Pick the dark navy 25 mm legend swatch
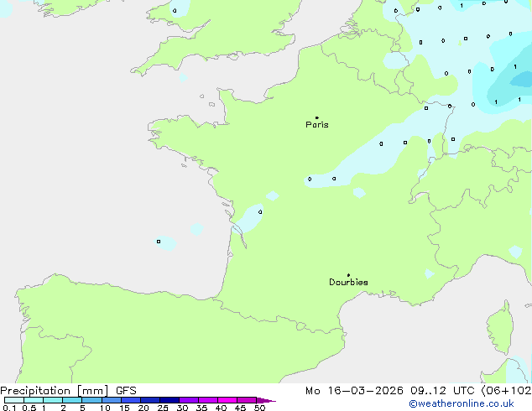Image resolution: width=532 pixels, height=411 pixels. 169,400
